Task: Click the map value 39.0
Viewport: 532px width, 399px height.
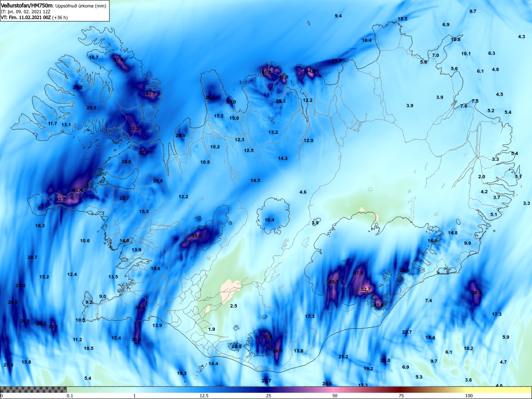Action: (197, 236)
